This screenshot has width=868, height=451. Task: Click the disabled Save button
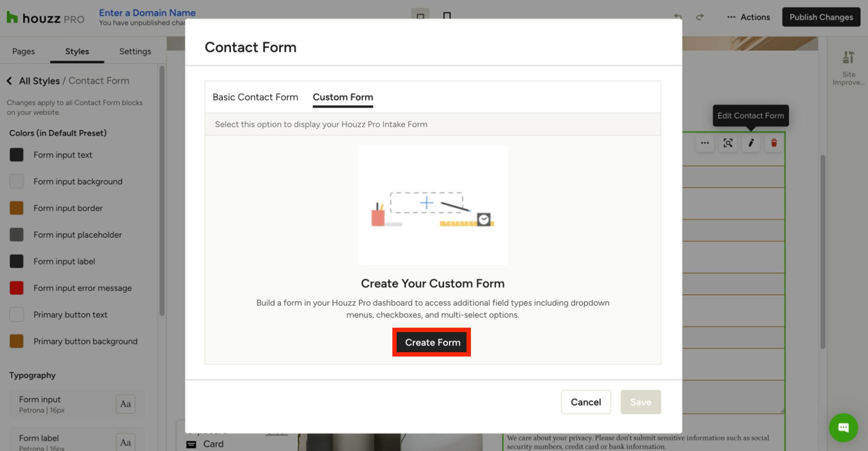(641, 402)
